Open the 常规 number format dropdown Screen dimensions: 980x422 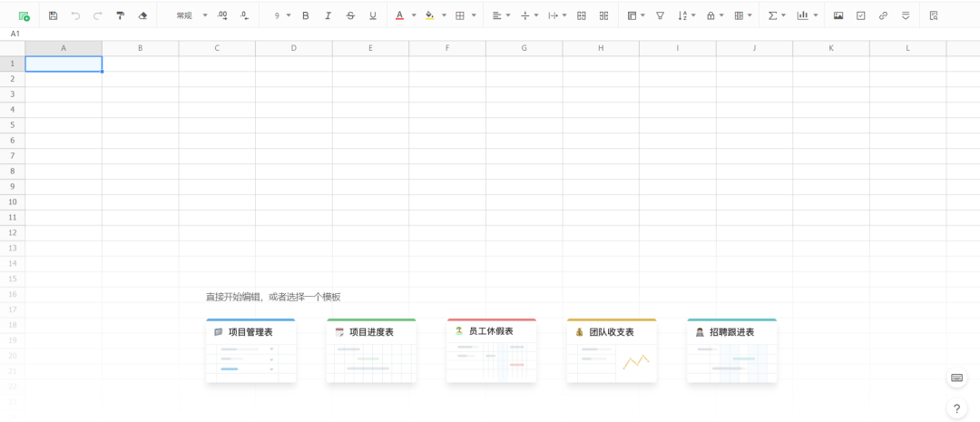tap(191, 15)
